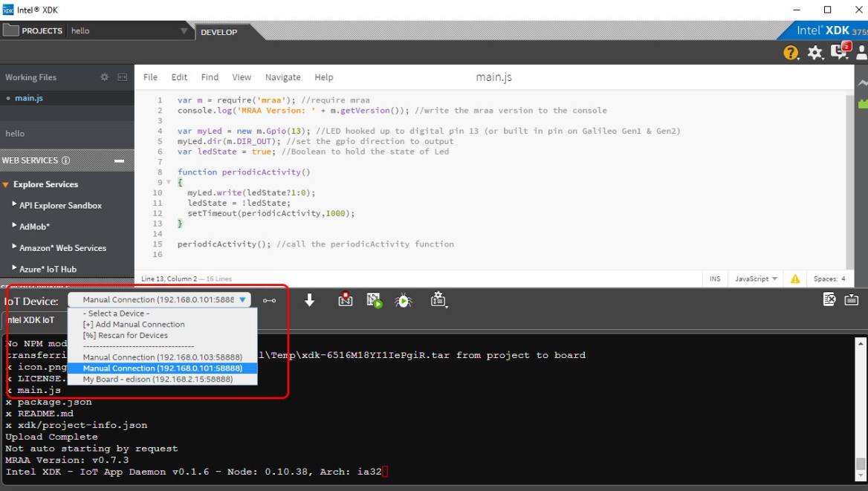
Task: Open notifications icon with red badge
Action: click(840, 51)
